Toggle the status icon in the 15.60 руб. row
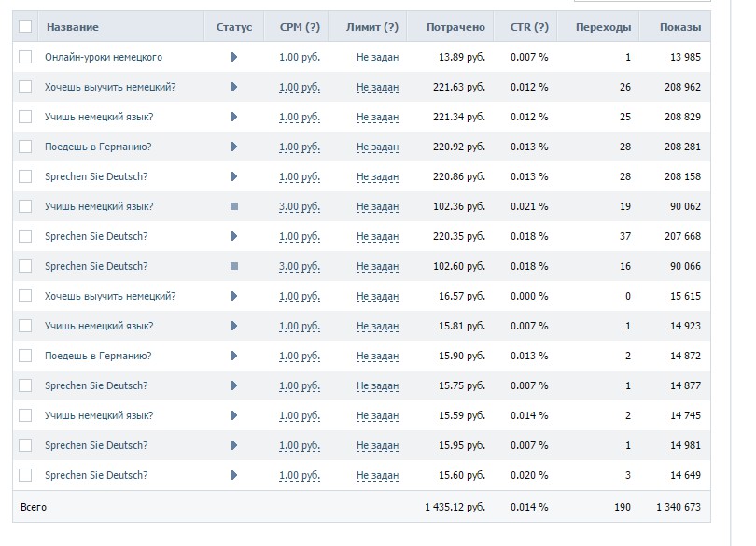Image resolution: width=756 pixels, height=546 pixels. coord(233,475)
